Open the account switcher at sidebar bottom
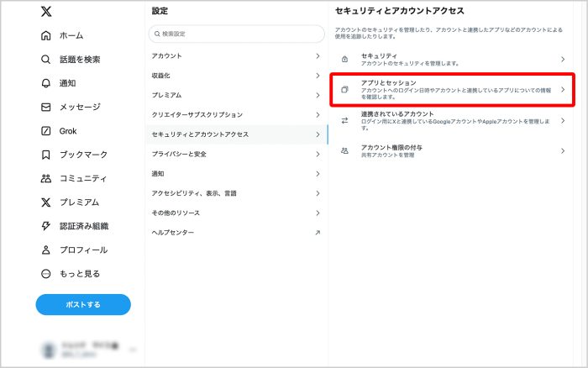 [84, 348]
